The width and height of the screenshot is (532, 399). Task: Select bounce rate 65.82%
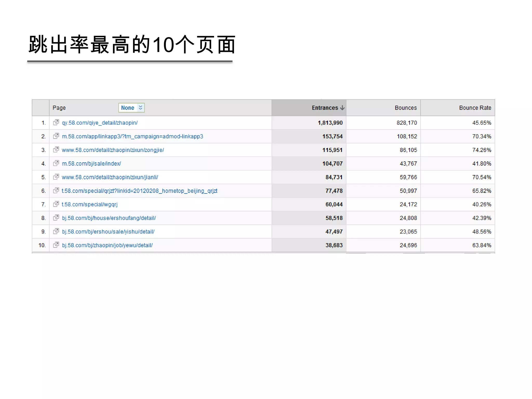click(482, 191)
